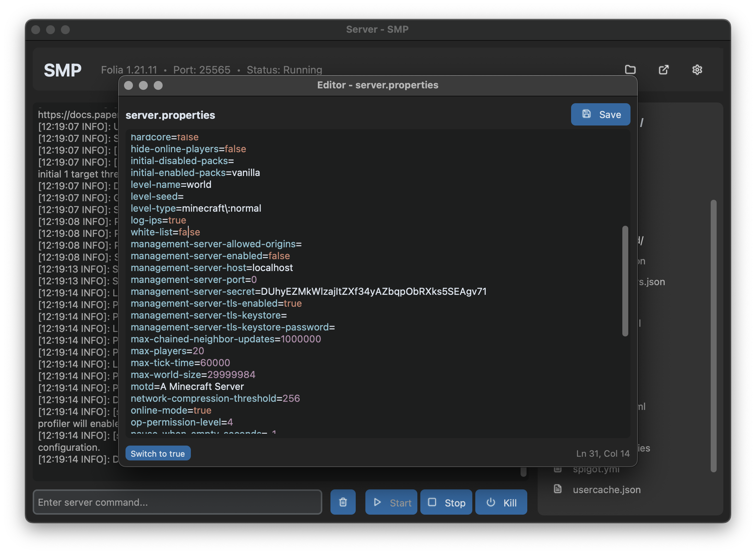Viewport: 756px width, 554px height.
Task: Click max-chained-neighbor-updates=1000000 line
Action: pyautogui.click(x=226, y=339)
